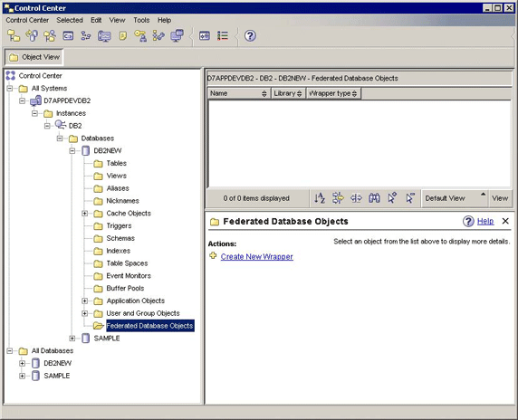Open the Control Center menu
Screen dimensions: 518x420
click(27, 20)
